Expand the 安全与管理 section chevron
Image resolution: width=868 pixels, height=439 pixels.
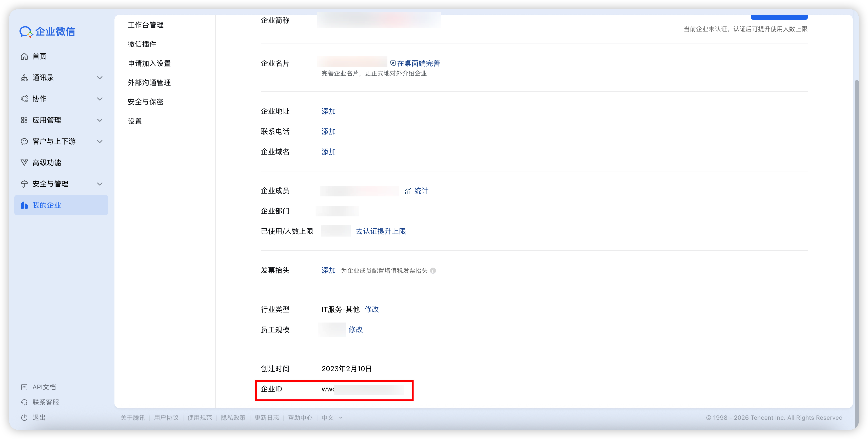point(100,184)
